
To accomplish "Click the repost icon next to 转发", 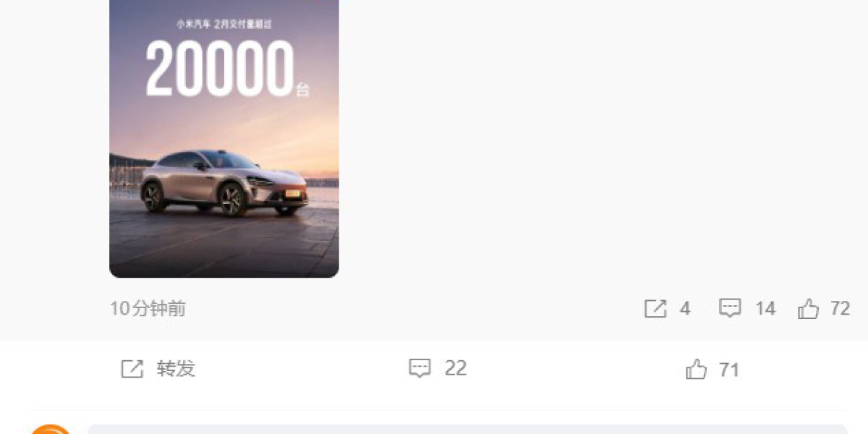I will tap(132, 369).
